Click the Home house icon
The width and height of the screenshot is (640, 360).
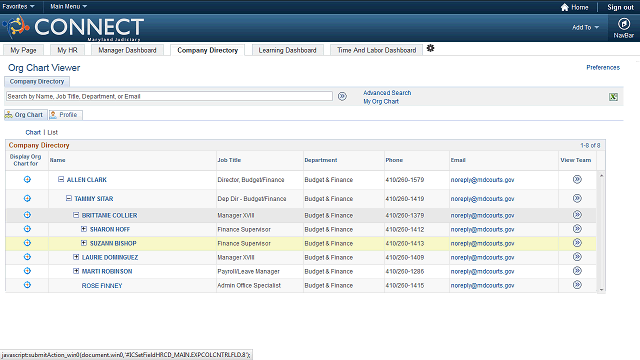tap(564, 7)
